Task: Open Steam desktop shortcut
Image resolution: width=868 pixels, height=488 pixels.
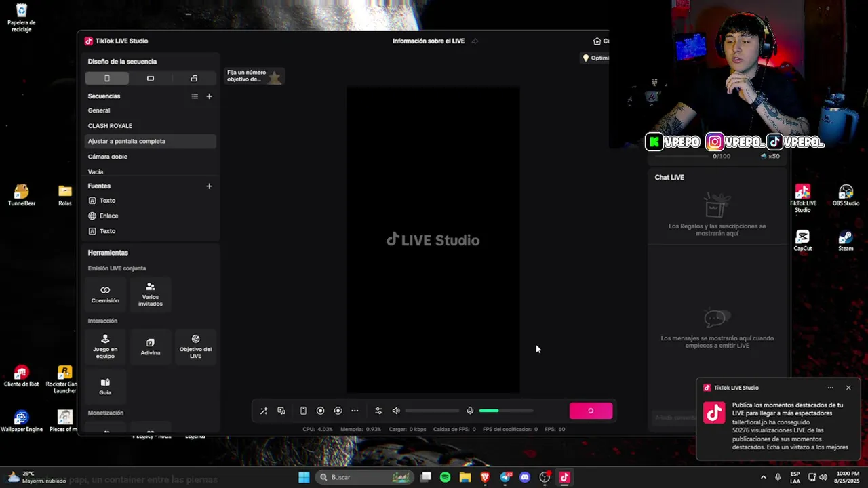Action: tap(846, 241)
